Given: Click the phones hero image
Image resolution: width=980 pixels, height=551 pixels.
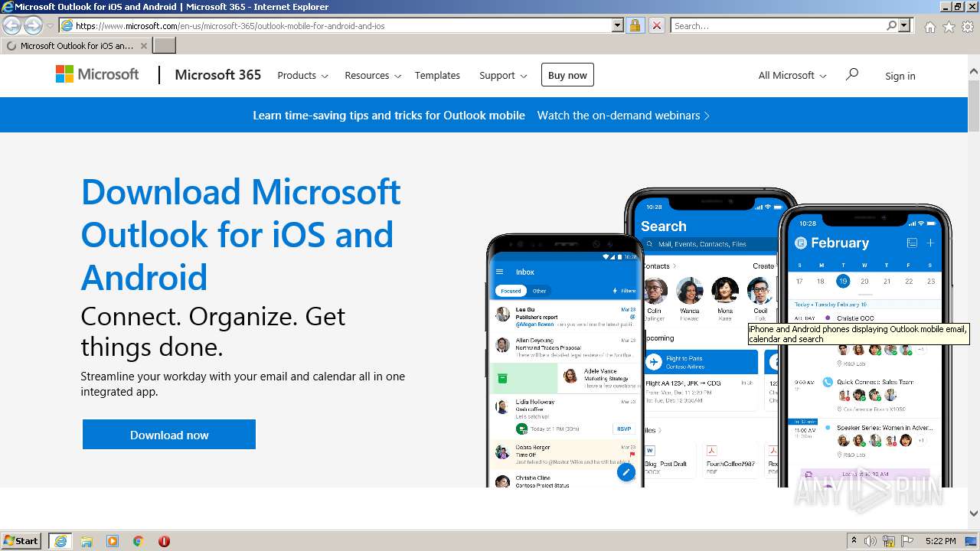Looking at the screenshot, I should [x=719, y=337].
